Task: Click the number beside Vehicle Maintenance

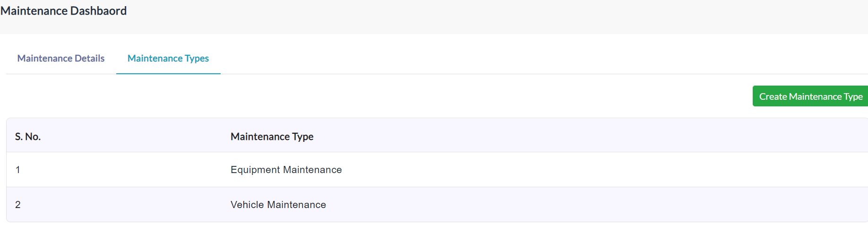Action: (x=18, y=205)
